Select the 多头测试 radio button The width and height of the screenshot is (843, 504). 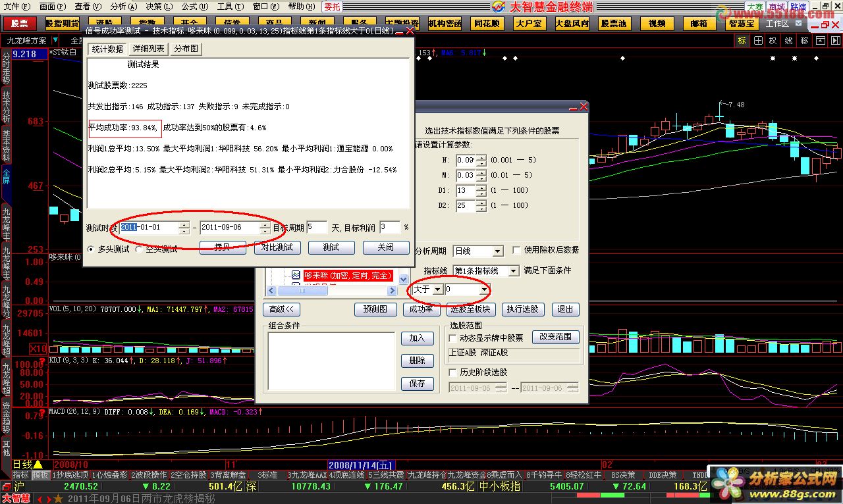(x=109, y=249)
